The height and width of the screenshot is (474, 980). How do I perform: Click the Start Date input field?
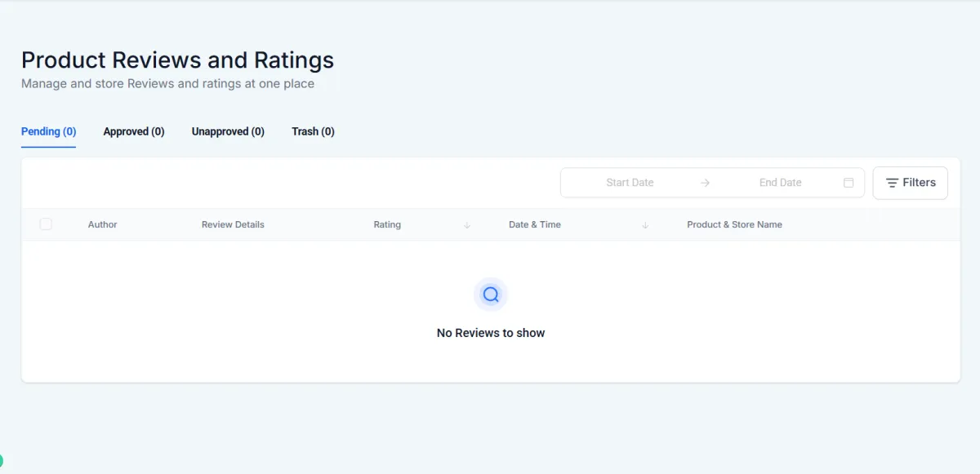click(x=630, y=183)
